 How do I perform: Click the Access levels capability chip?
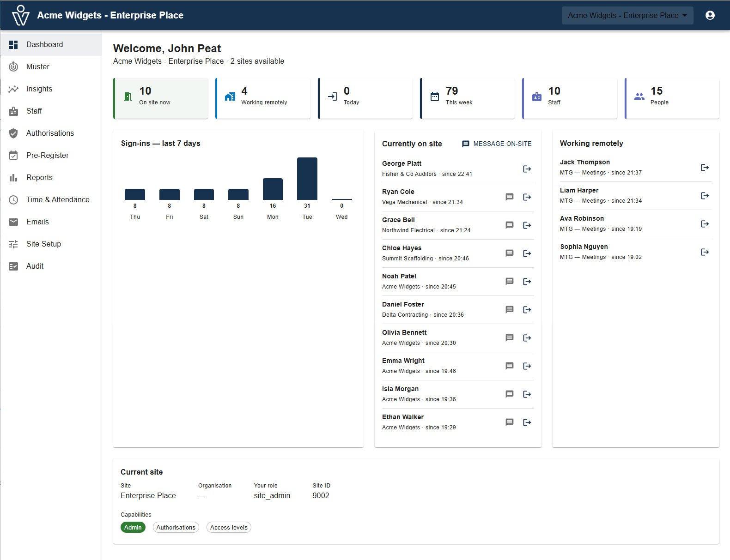229,527
